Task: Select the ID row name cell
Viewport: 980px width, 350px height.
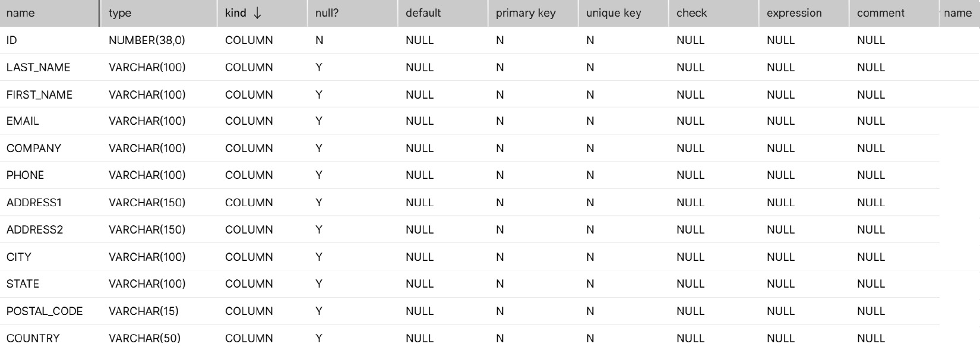Action: 50,40
